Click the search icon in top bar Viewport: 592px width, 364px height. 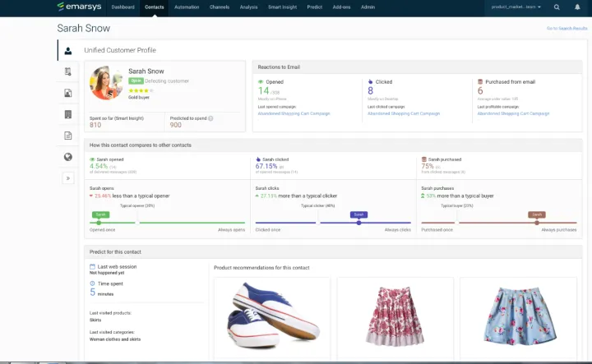[x=556, y=7]
